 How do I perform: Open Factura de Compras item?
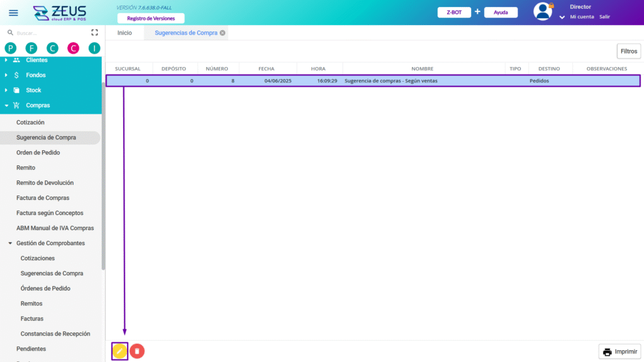pos(43,198)
